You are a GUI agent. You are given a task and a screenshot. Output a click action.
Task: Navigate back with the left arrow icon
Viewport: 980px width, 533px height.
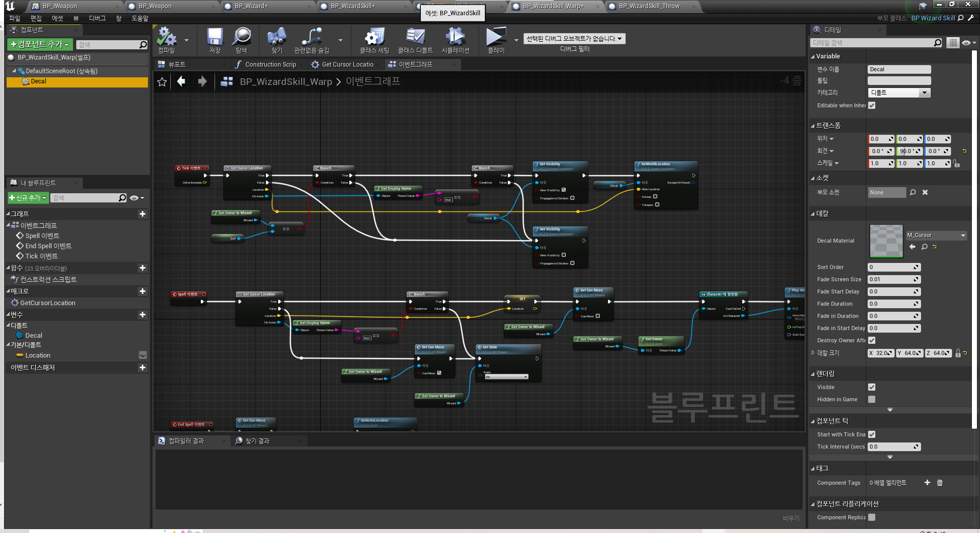pyautogui.click(x=181, y=81)
